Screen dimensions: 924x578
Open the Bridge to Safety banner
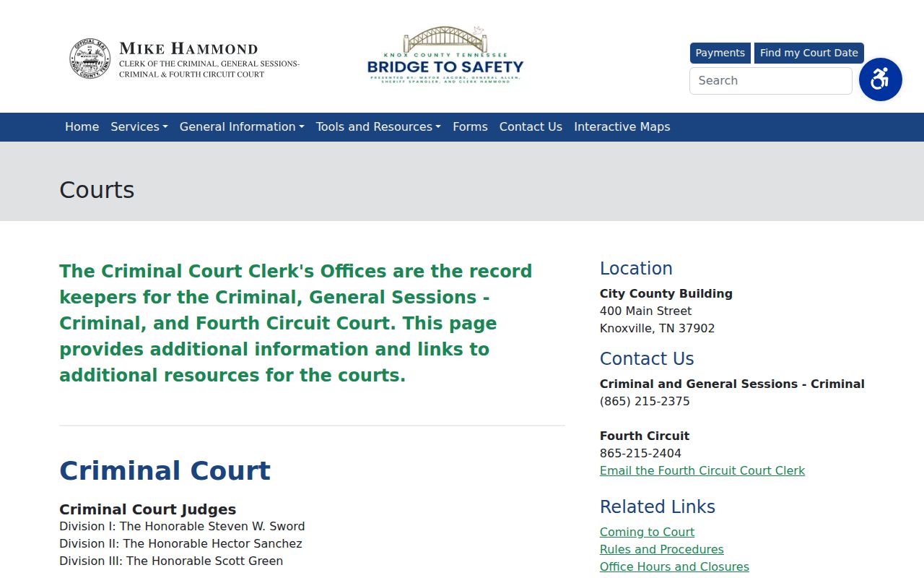[445, 56]
